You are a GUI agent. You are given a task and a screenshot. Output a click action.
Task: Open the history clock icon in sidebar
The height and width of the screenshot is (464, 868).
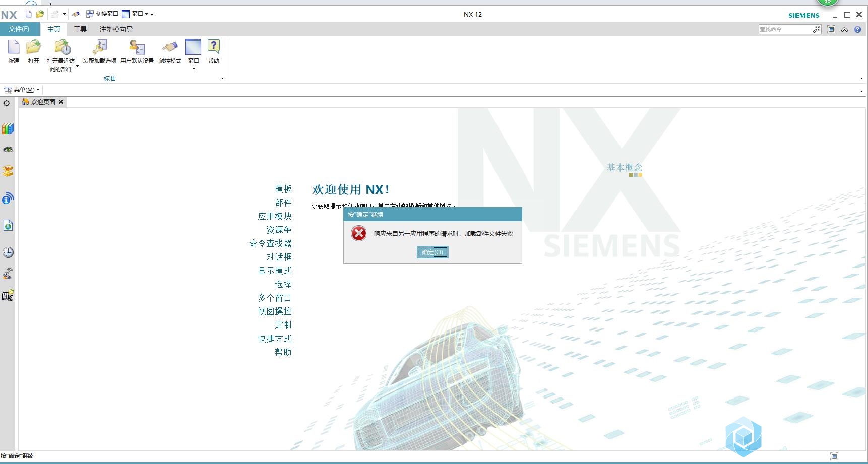click(x=8, y=252)
